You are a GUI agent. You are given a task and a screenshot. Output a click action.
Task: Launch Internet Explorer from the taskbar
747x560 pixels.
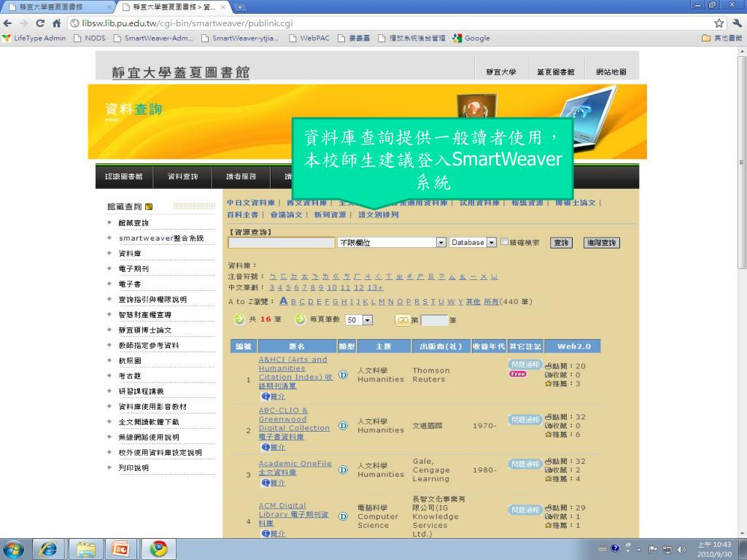coord(49,549)
